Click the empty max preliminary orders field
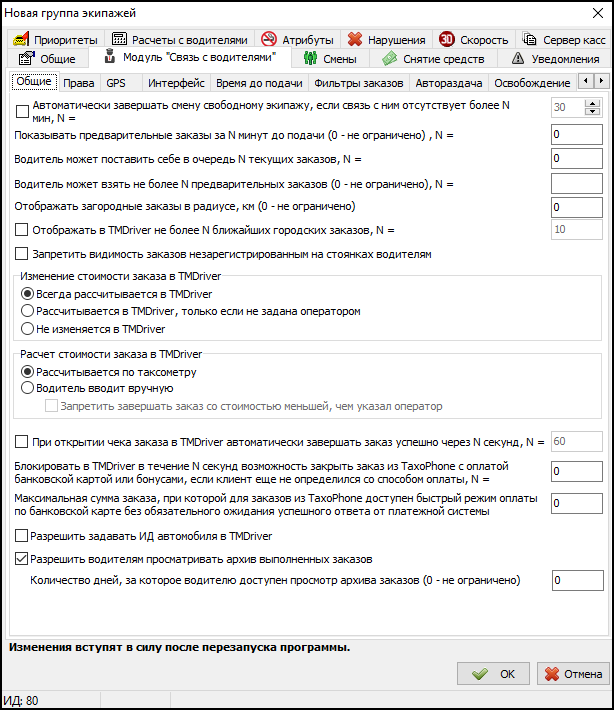This screenshot has width=614, height=710. tap(576, 184)
